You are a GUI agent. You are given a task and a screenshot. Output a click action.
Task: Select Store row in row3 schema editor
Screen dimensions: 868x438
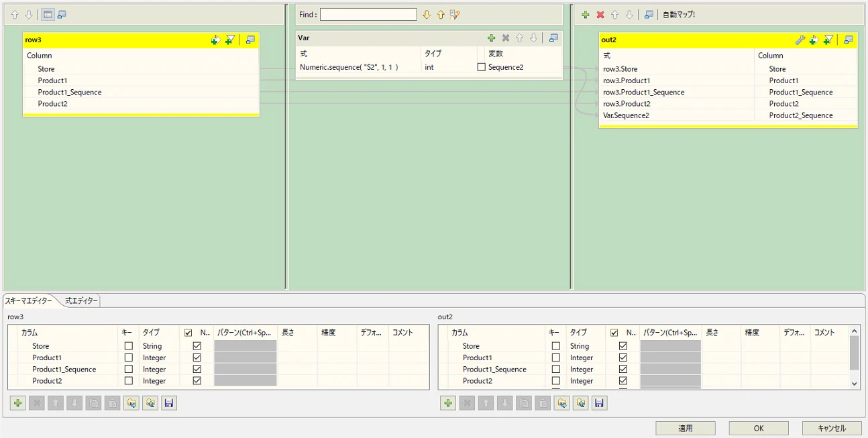[x=40, y=346]
